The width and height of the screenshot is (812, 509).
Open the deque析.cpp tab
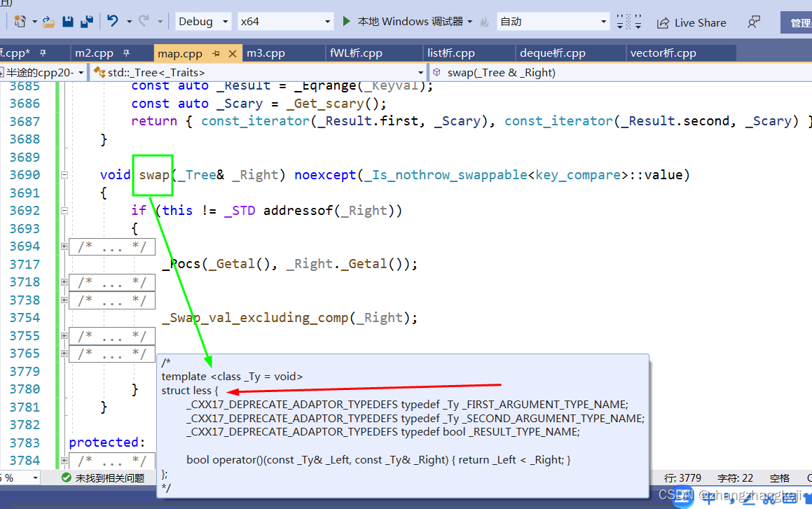tap(553, 53)
